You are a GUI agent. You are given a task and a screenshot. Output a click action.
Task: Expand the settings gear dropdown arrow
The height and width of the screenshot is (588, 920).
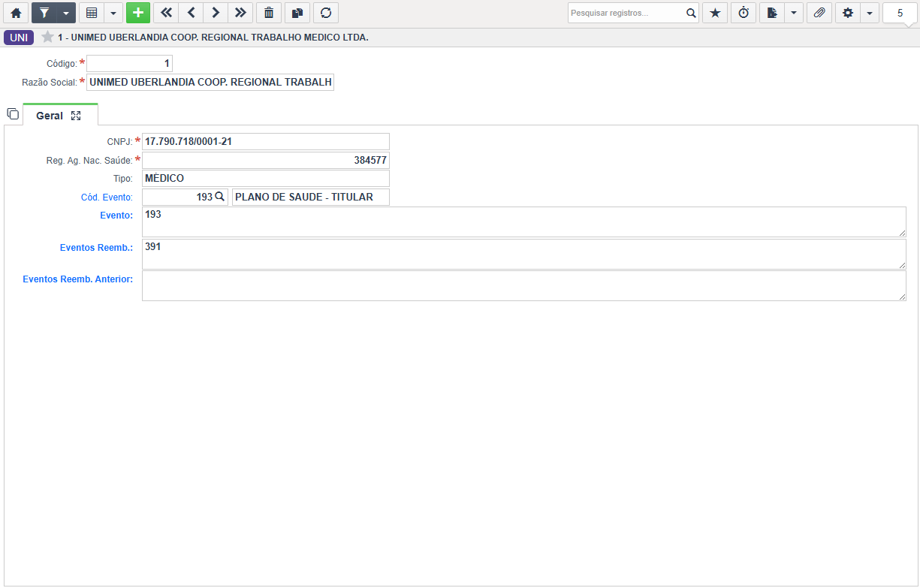pyautogui.click(x=870, y=13)
